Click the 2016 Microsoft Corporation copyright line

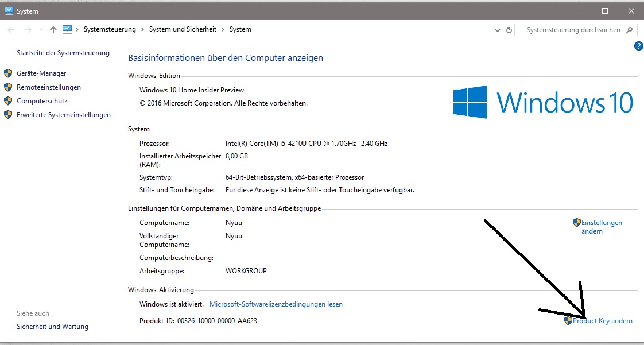[224, 103]
